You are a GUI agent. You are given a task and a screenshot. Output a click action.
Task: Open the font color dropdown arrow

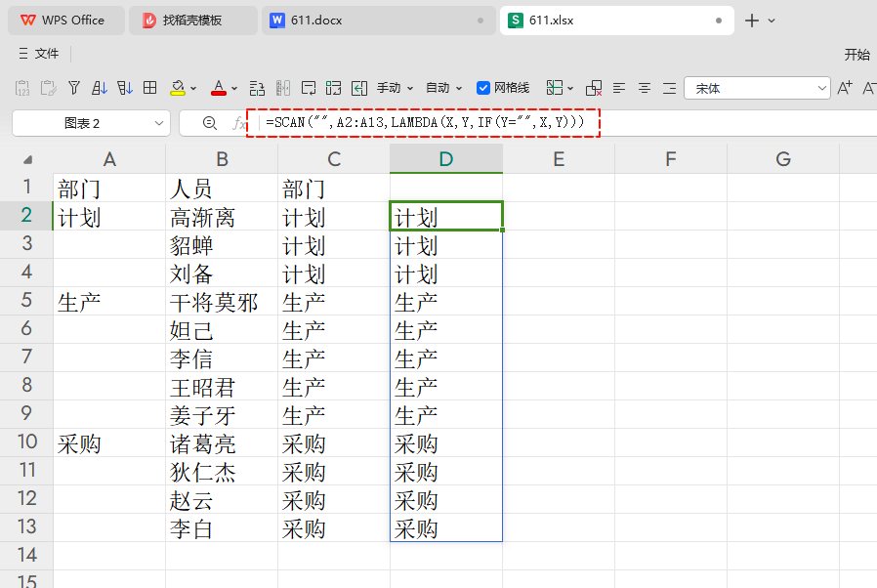pos(234,89)
